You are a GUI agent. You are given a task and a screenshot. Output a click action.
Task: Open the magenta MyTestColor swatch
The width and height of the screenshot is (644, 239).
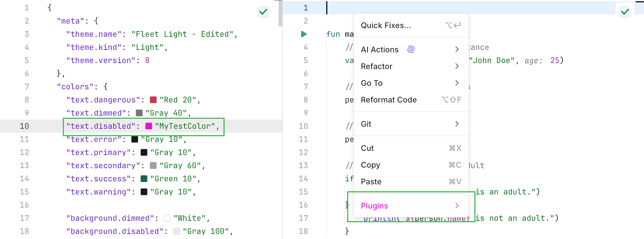click(x=149, y=126)
